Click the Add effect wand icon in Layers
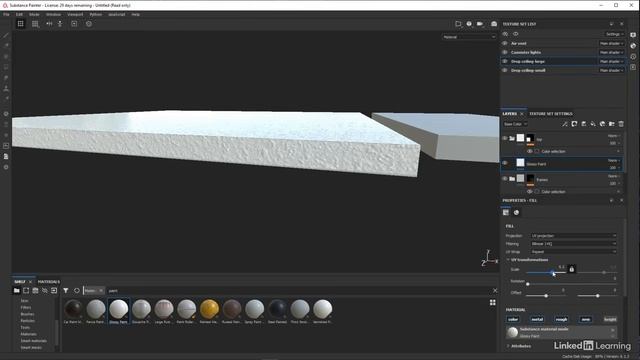 (x=565, y=124)
